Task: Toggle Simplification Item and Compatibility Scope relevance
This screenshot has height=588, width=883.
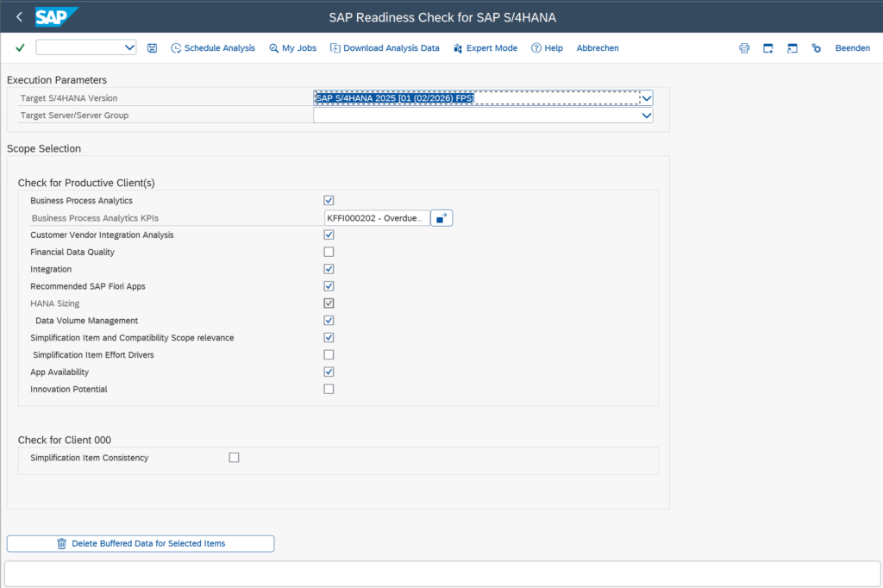Action: [329, 338]
